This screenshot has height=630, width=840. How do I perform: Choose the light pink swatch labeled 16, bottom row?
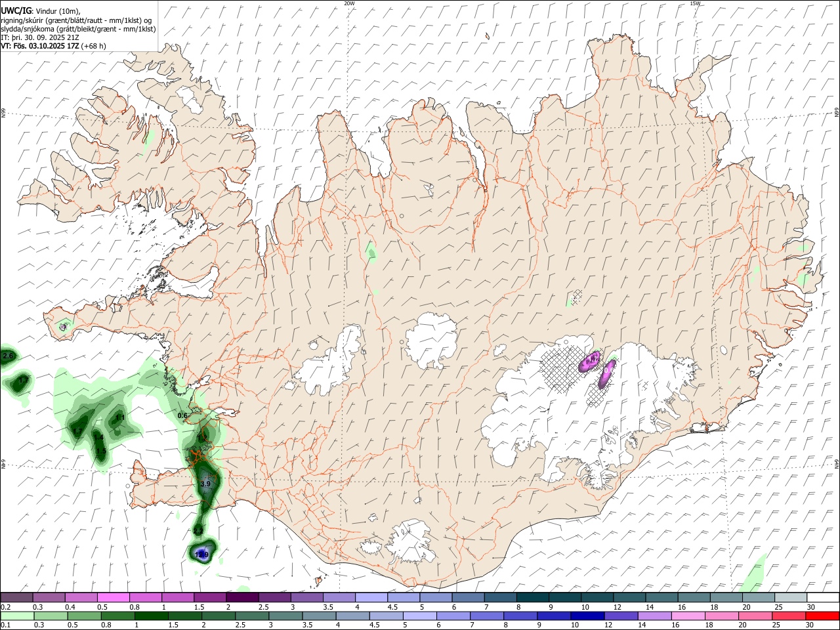tap(687, 616)
